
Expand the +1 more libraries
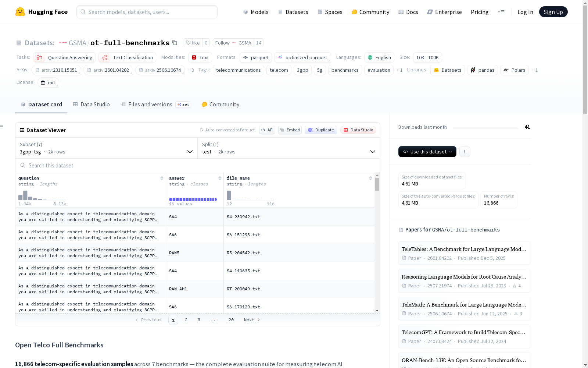pyautogui.click(x=535, y=70)
